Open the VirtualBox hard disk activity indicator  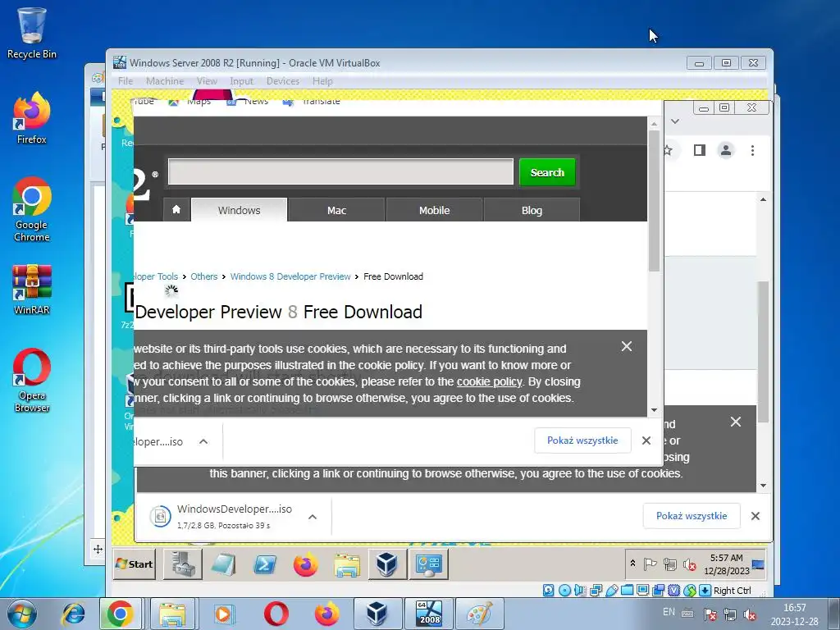(548, 591)
